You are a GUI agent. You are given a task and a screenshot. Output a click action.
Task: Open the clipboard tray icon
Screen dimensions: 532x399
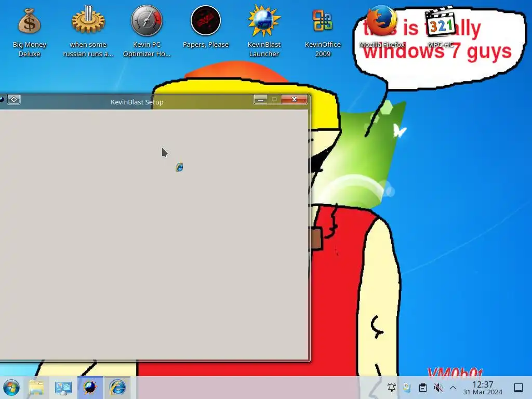[x=422, y=388]
